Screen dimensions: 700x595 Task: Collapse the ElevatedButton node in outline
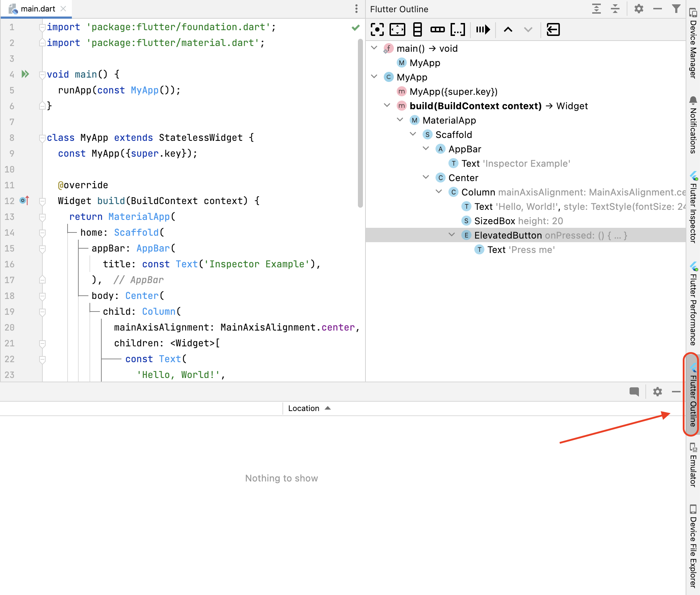point(452,235)
